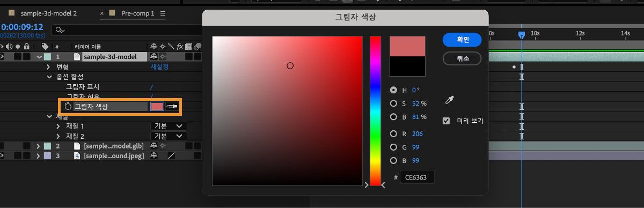Click the 0:00:09:12 current timecode
Image resolution: width=644 pixels, height=208 pixels.
coord(22,27)
